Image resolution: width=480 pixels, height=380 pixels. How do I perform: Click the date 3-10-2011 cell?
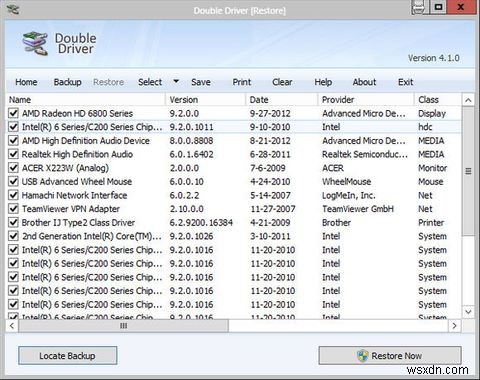[270, 236]
